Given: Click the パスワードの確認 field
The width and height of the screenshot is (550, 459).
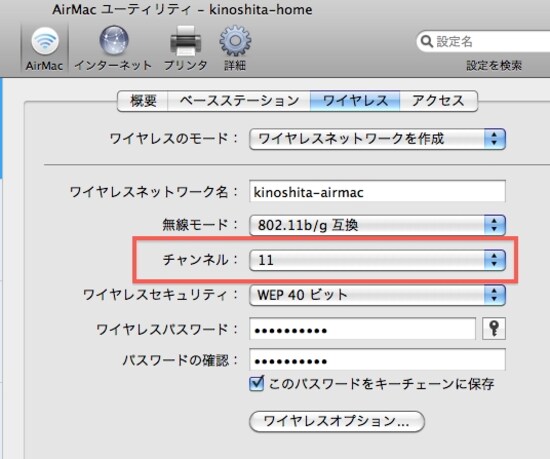Looking at the screenshot, I should coord(377,359).
